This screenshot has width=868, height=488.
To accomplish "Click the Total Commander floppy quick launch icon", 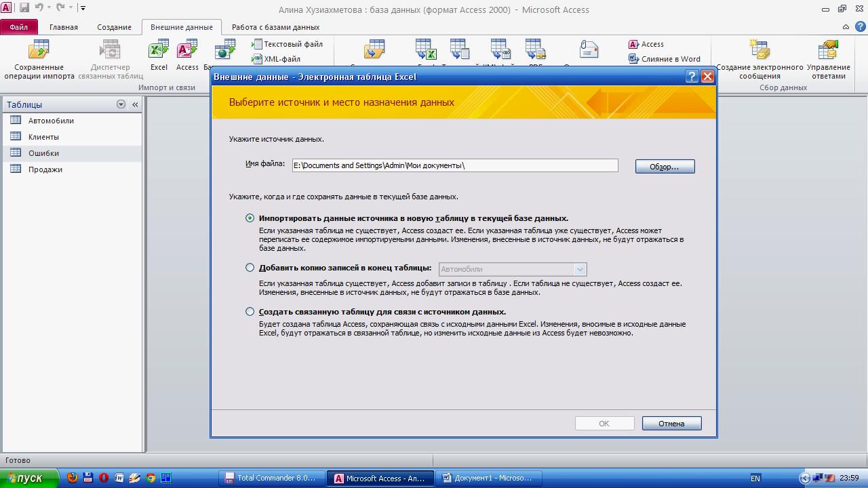I will tap(88, 478).
